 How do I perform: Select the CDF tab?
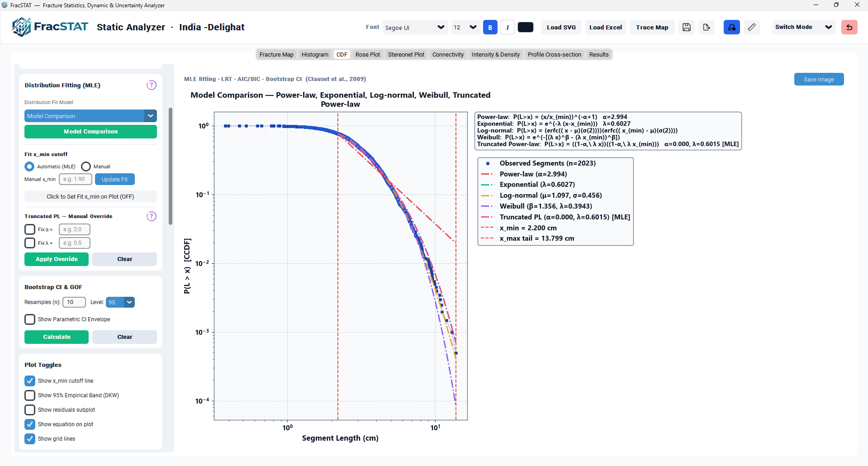click(342, 55)
